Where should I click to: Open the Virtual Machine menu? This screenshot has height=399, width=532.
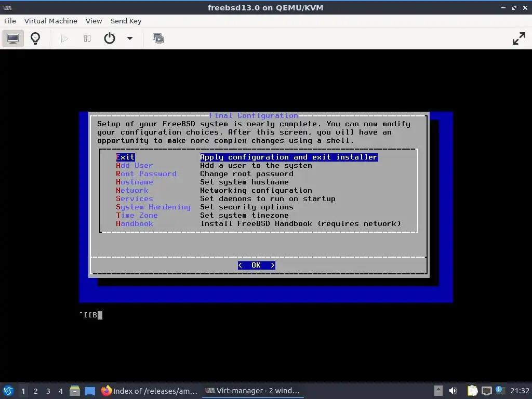[x=50, y=21]
